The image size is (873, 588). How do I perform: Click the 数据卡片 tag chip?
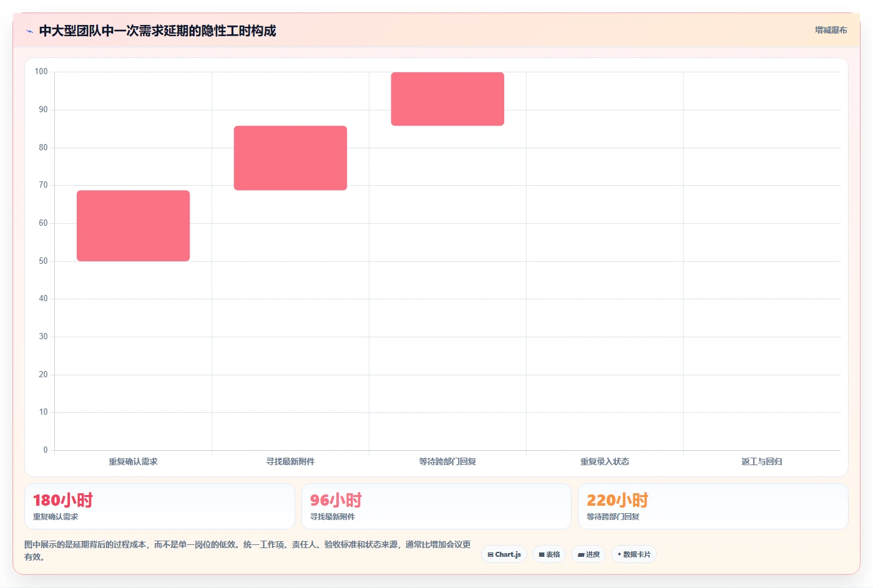pyautogui.click(x=633, y=554)
